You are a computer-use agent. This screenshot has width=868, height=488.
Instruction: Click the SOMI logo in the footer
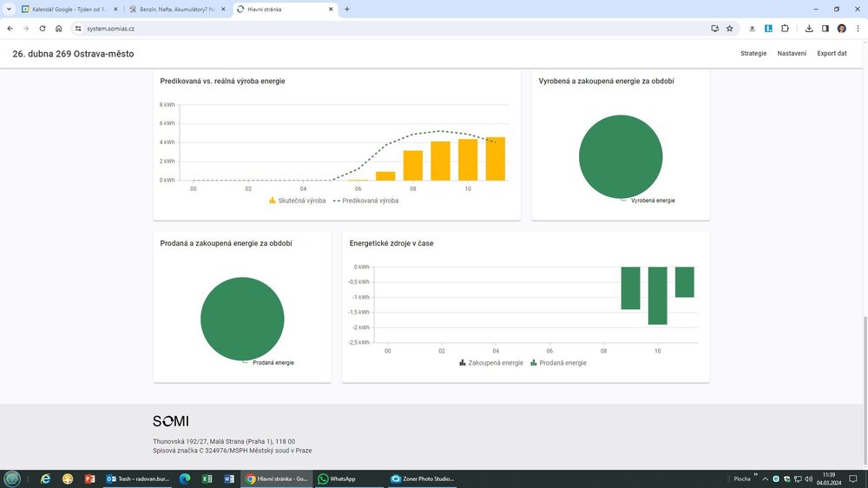(170, 421)
